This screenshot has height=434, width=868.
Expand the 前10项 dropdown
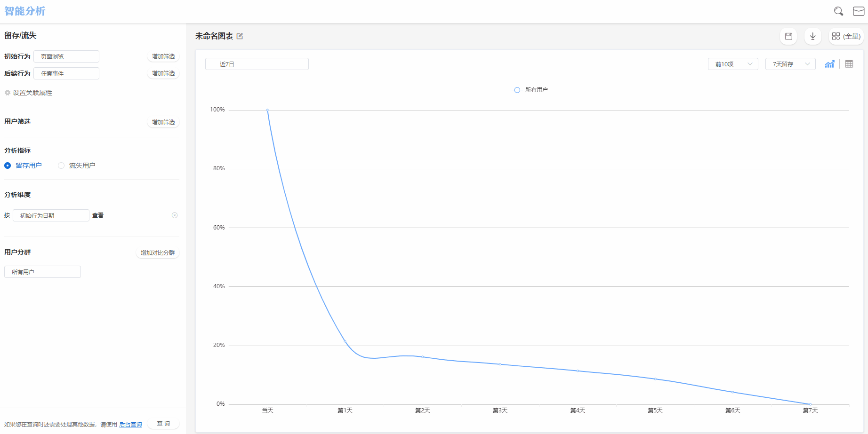tap(733, 64)
